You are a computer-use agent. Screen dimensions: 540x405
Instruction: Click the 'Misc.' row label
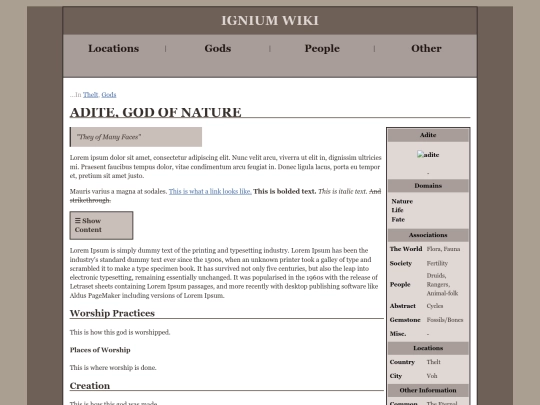398,334
